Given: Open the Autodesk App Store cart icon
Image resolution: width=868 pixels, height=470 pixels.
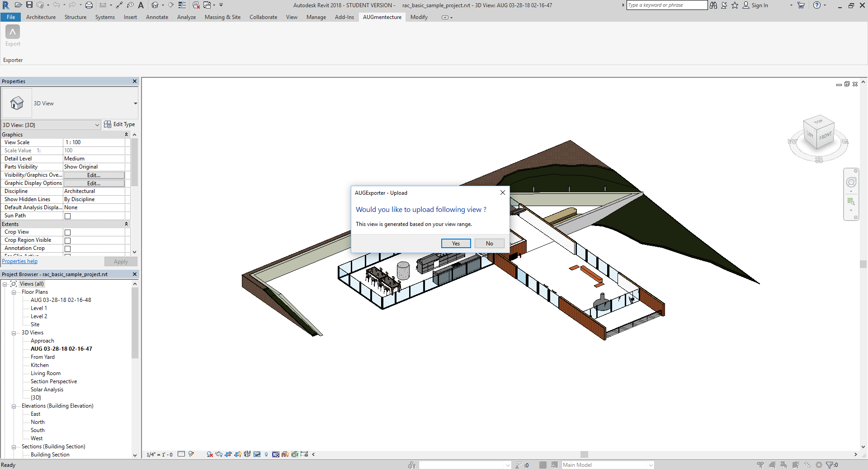Looking at the screenshot, I should pyautogui.click(x=801, y=5).
